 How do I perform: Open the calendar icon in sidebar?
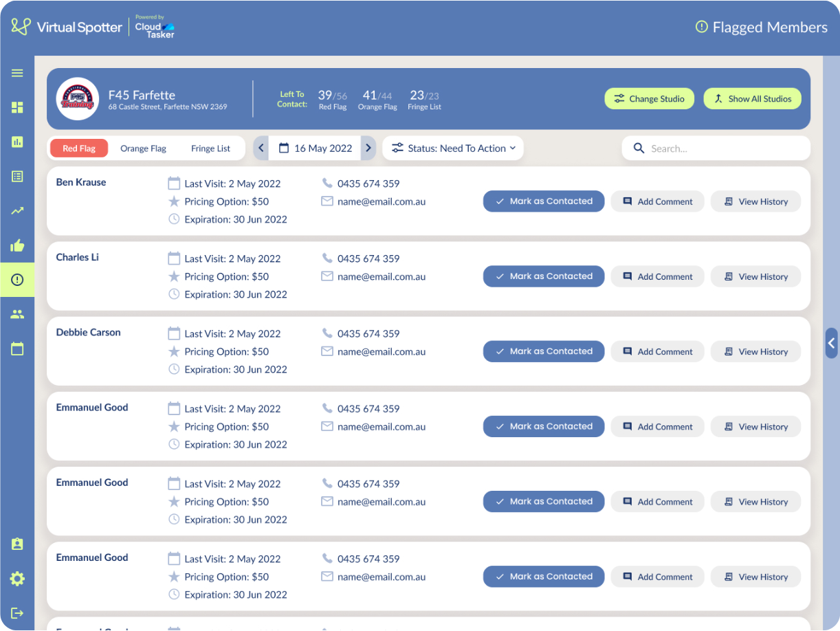[x=17, y=348]
